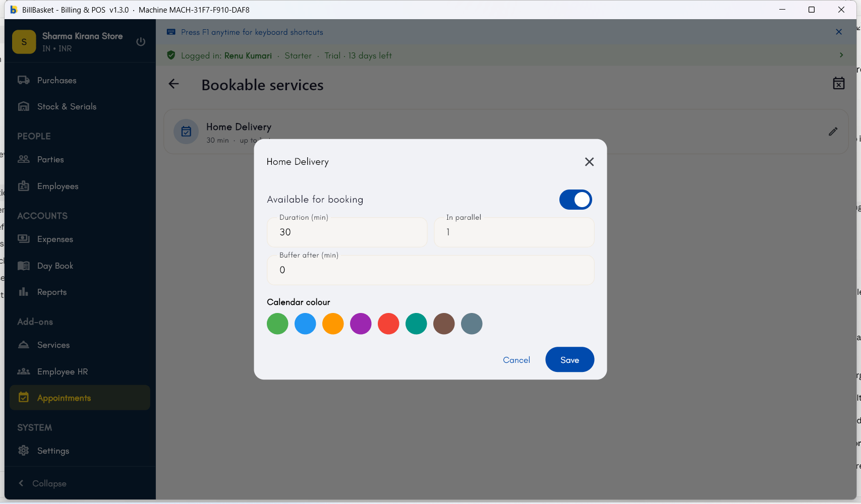Click the power/logout icon beside Sharma Kirana Store
Image resolution: width=861 pixels, height=504 pixels.
141,42
